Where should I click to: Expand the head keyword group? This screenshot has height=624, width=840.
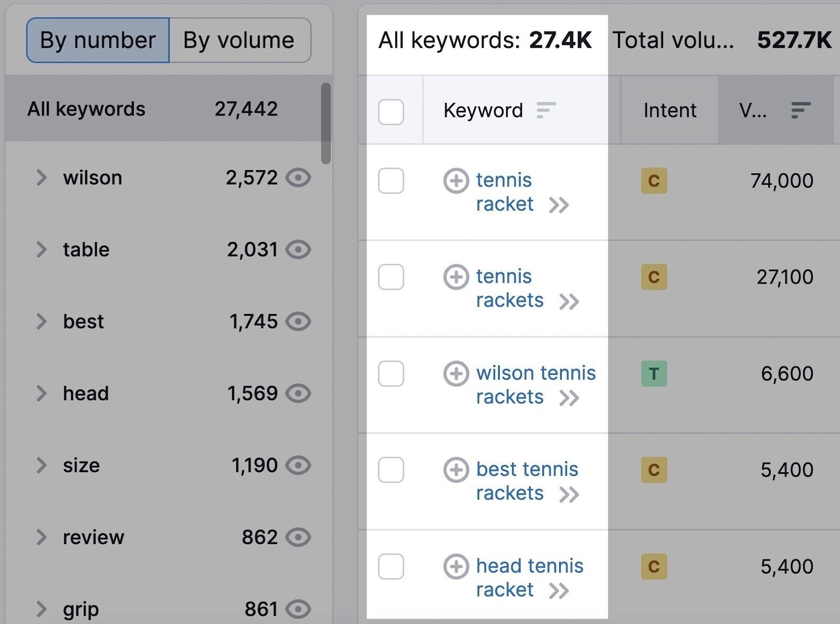point(41,393)
